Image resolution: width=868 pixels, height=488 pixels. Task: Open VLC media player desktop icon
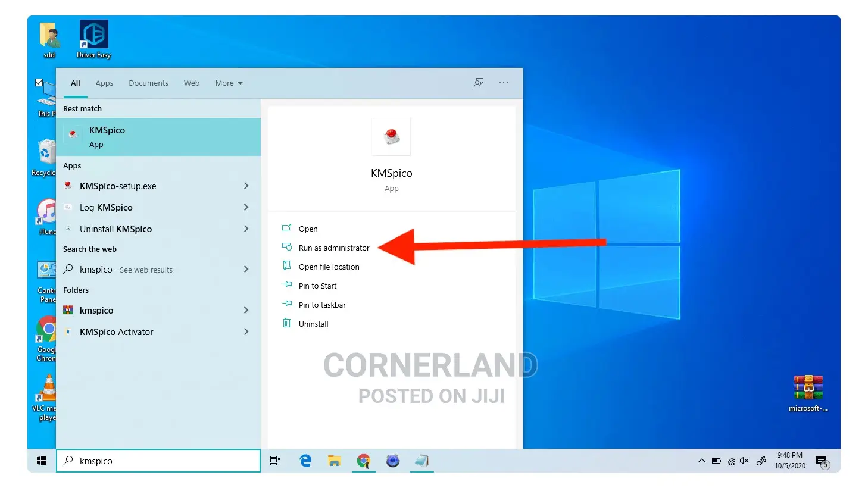pos(45,398)
